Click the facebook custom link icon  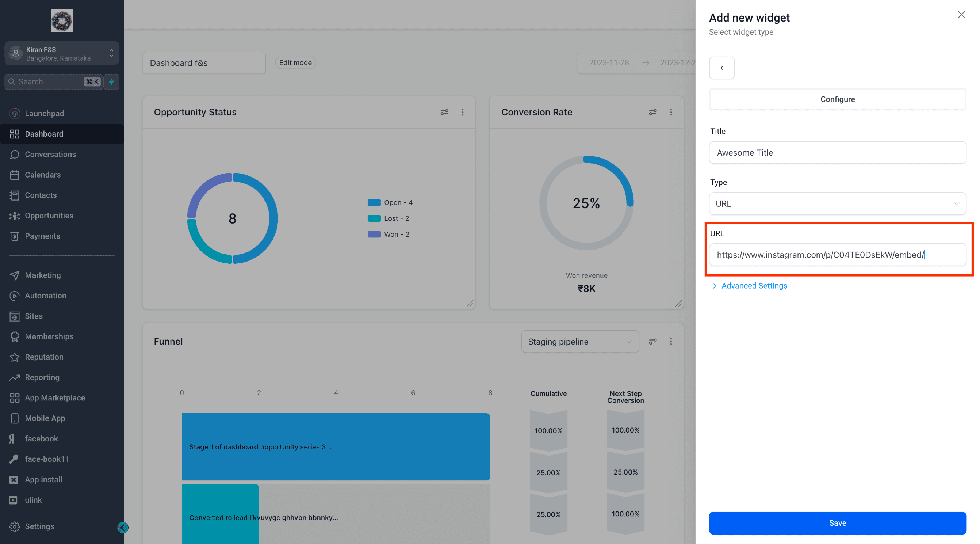click(x=12, y=439)
